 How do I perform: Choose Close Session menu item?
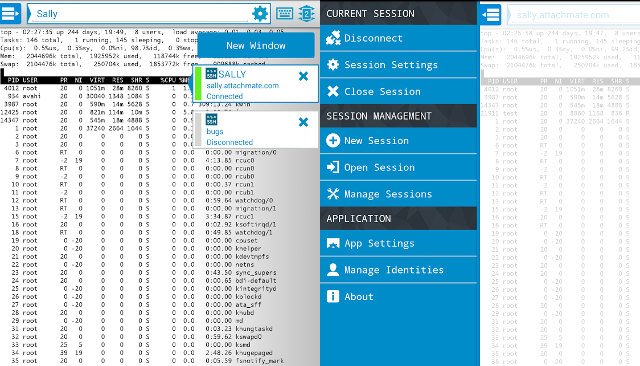398,91
